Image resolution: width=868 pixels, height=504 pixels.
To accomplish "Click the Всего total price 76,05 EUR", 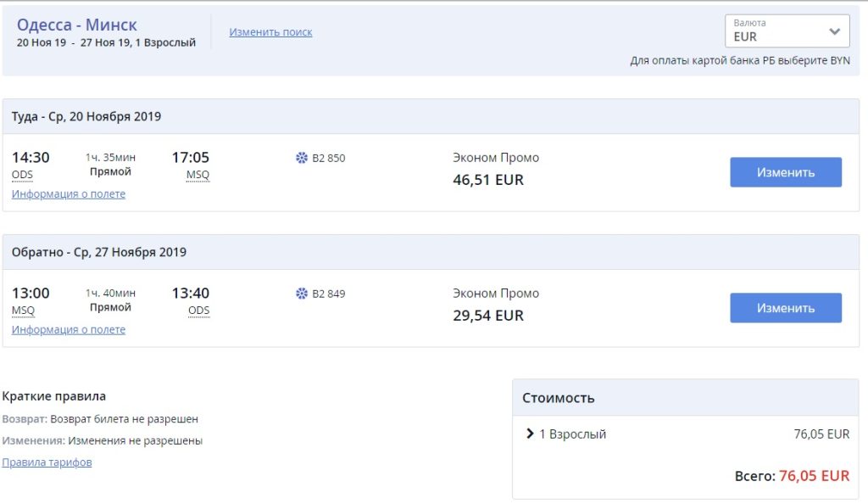I will click(814, 476).
